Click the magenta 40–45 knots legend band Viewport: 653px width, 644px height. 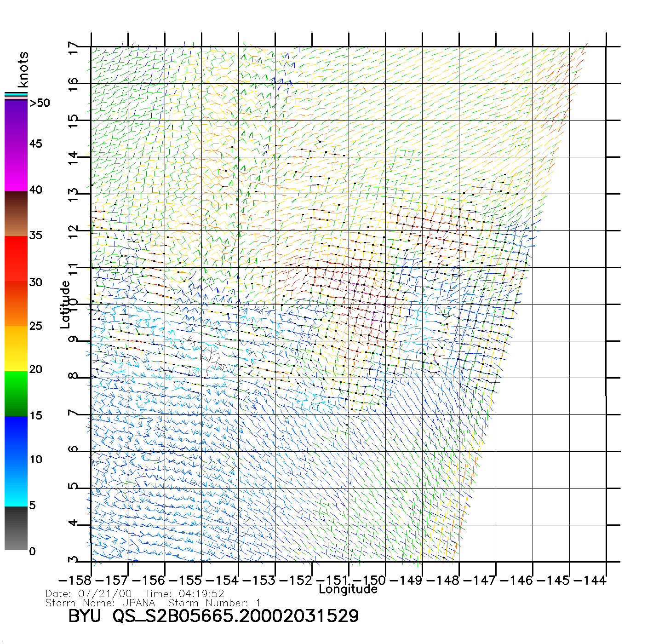tap(16, 168)
